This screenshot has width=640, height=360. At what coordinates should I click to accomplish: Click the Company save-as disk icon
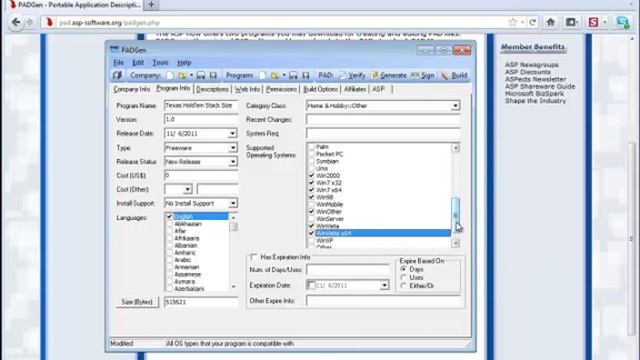tap(213, 76)
